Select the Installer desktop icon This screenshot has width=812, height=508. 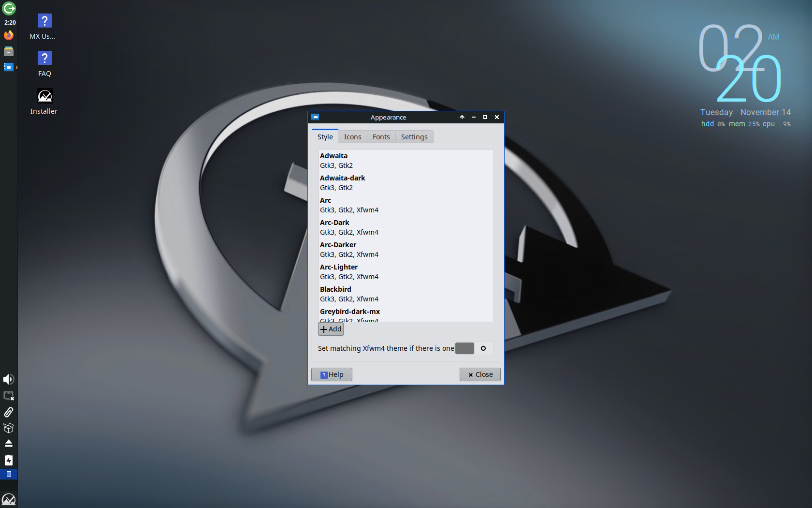pyautogui.click(x=44, y=102)
